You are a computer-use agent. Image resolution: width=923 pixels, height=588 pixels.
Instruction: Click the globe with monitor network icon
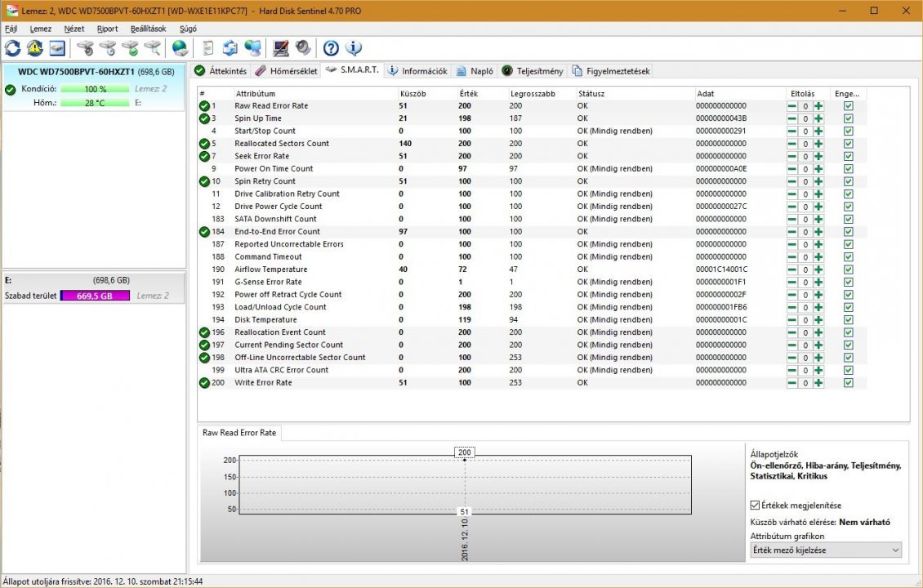point(252,48)
